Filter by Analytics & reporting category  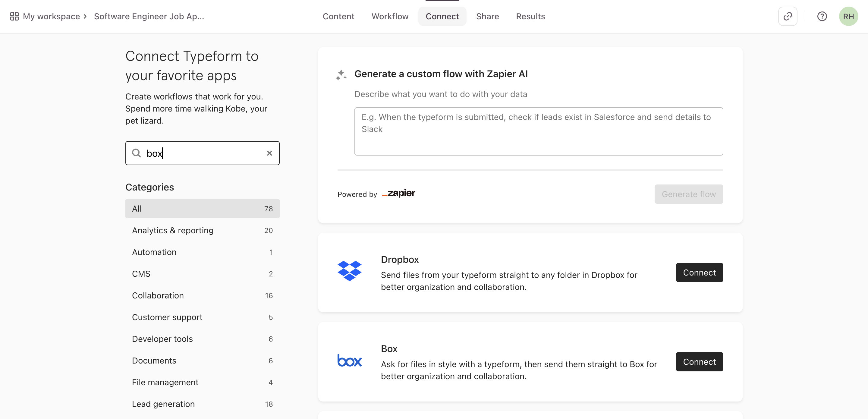click(202, 230)
